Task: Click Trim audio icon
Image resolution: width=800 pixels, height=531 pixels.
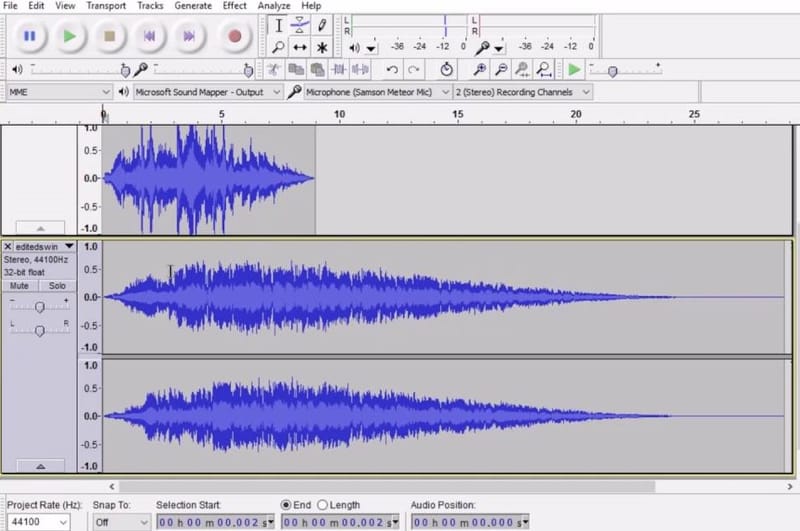Action: [339, 69]
